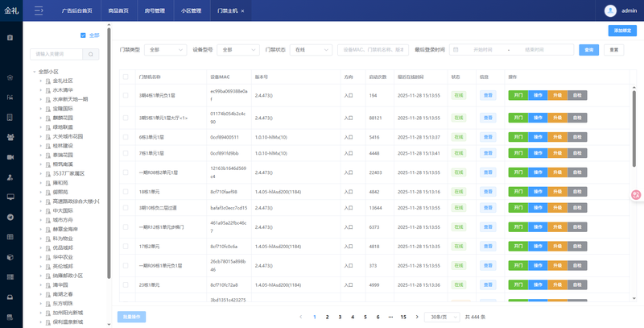Click the 开始时间 date input field

pyautogui.click(x=482, y=49)
